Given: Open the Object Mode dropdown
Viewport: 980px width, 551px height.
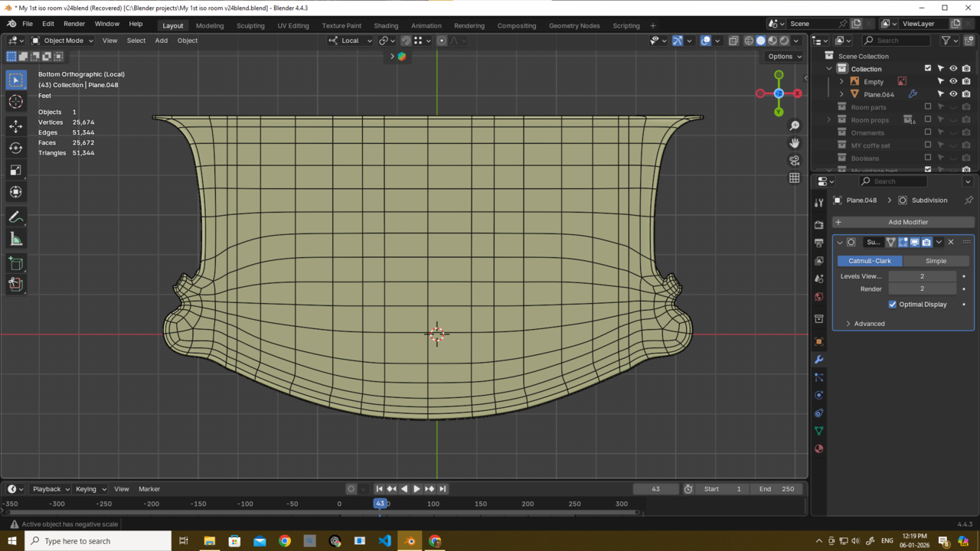Looking at the screenshot, I should point(63,41).
